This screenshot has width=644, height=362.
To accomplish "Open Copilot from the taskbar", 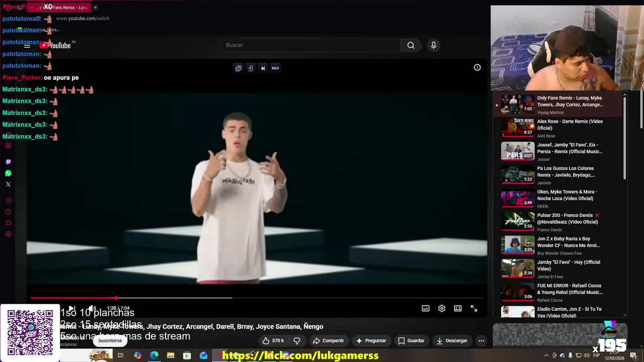I will click(137, 355).
